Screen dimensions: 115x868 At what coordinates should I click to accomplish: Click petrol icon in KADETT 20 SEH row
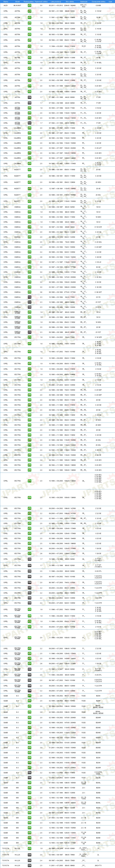pos(30,182)
